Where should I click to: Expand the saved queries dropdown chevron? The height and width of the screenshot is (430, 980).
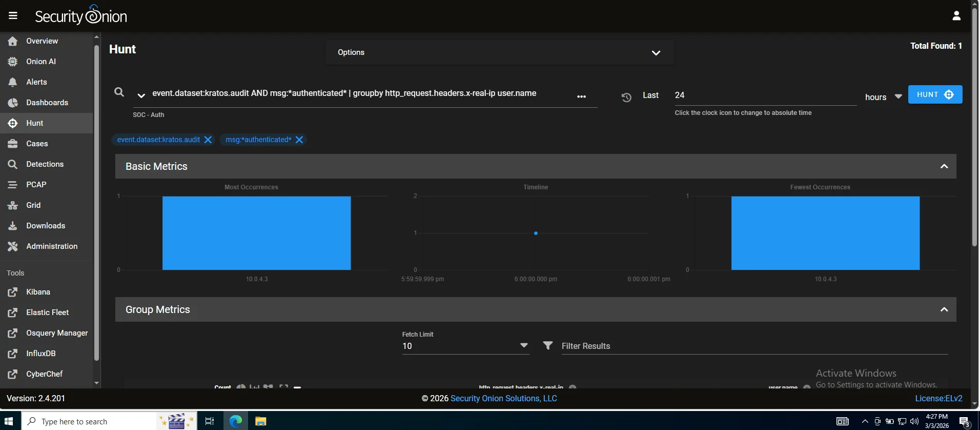click(x=141, y=95)
